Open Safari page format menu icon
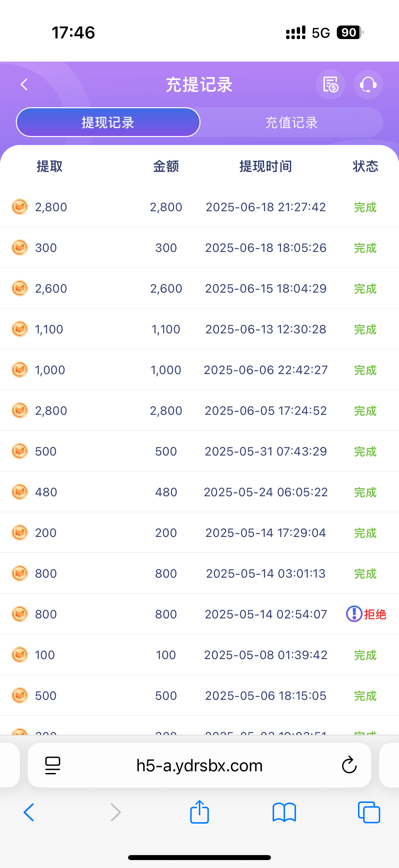The image size is (399, 868). (53, 765)
